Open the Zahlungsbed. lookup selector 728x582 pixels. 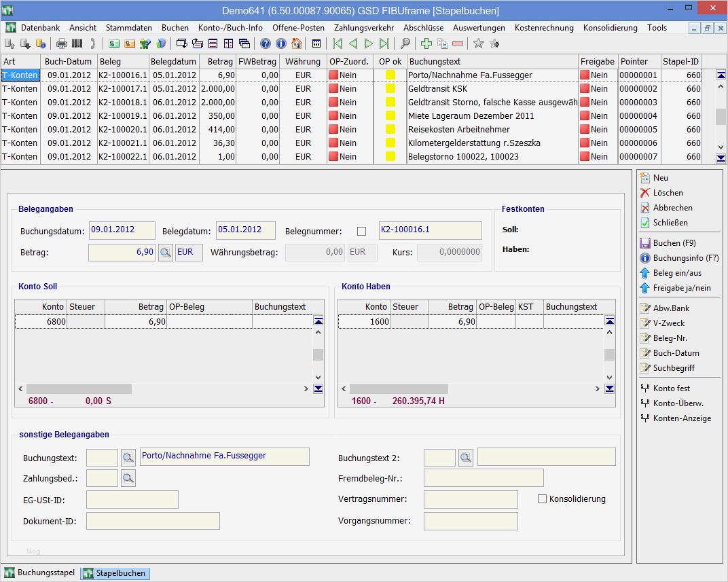(128, 477)
